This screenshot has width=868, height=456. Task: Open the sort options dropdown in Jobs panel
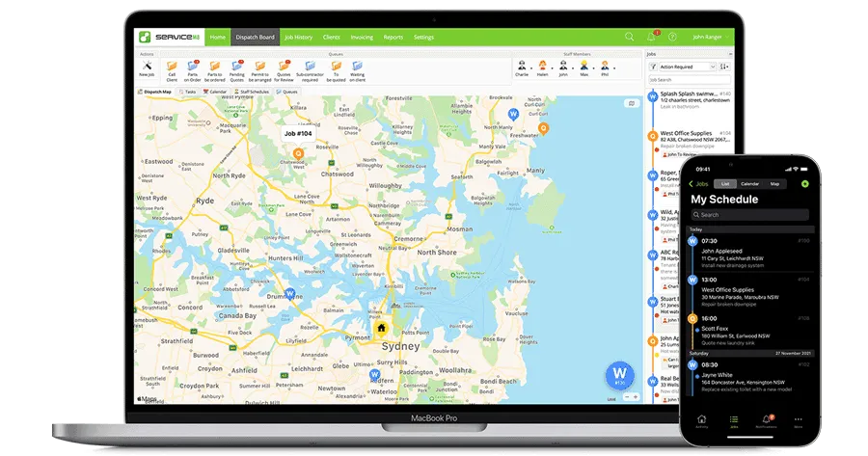click(x=724, y=67)
